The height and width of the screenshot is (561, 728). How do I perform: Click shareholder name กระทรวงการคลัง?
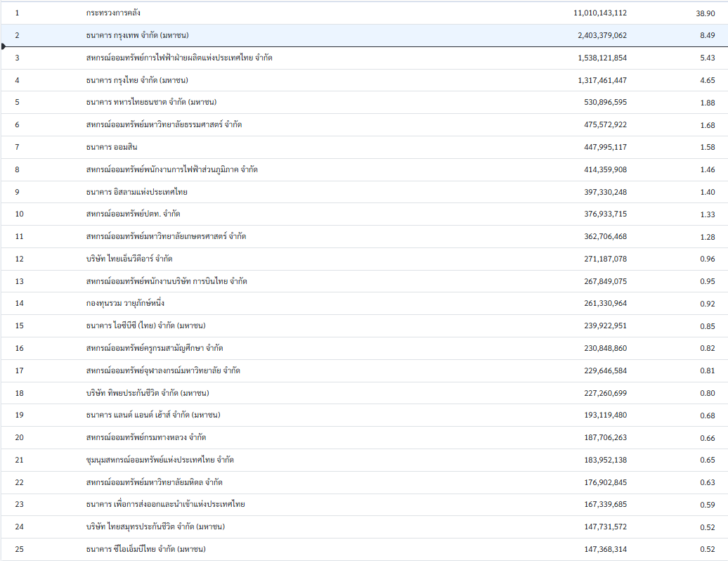[113, 13]
